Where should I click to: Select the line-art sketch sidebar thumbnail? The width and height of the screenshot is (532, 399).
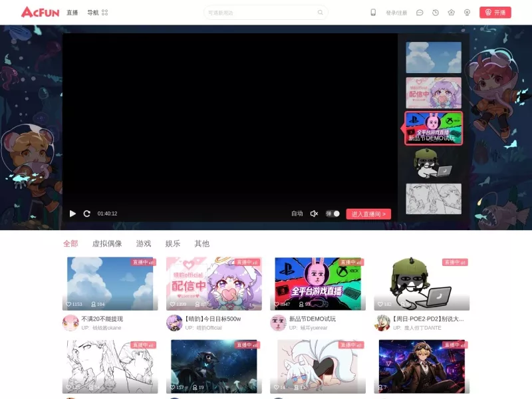(434, 199)
